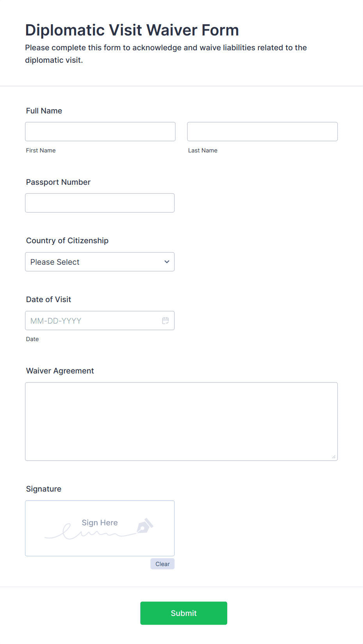Click the Full Name label
This screenshot has width=363, height=644.
44,111
